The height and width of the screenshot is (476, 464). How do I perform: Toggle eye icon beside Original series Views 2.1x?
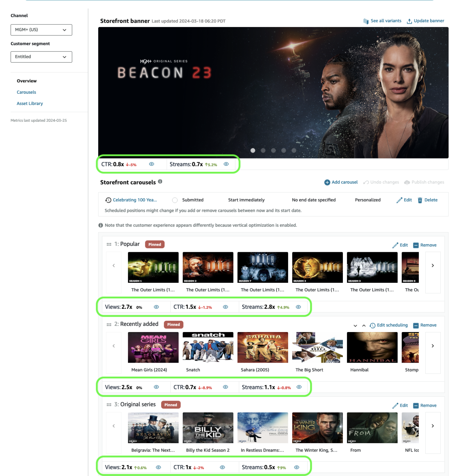click(158, 467)
